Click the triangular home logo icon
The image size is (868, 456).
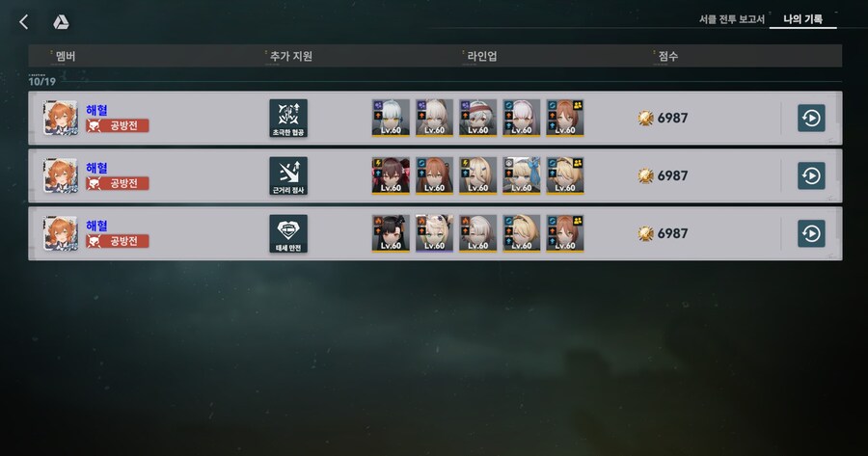tap(61, 22)
